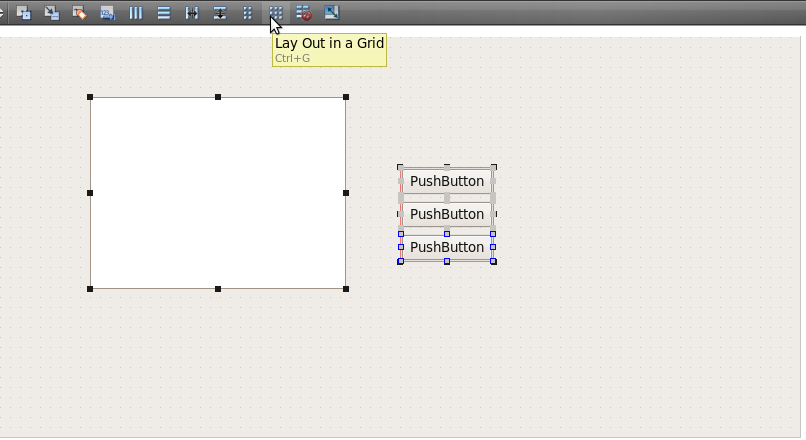Select the bottom PushButton with blue handles

click(447, 247)
